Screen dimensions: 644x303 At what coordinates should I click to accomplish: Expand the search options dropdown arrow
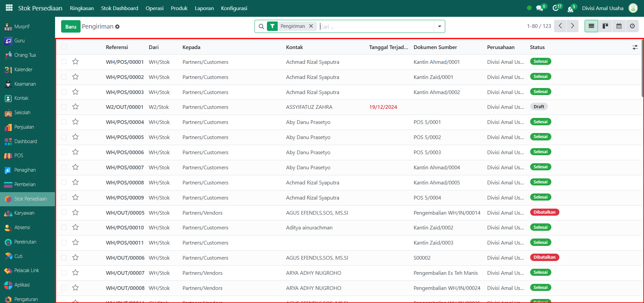tap(439, 27)
